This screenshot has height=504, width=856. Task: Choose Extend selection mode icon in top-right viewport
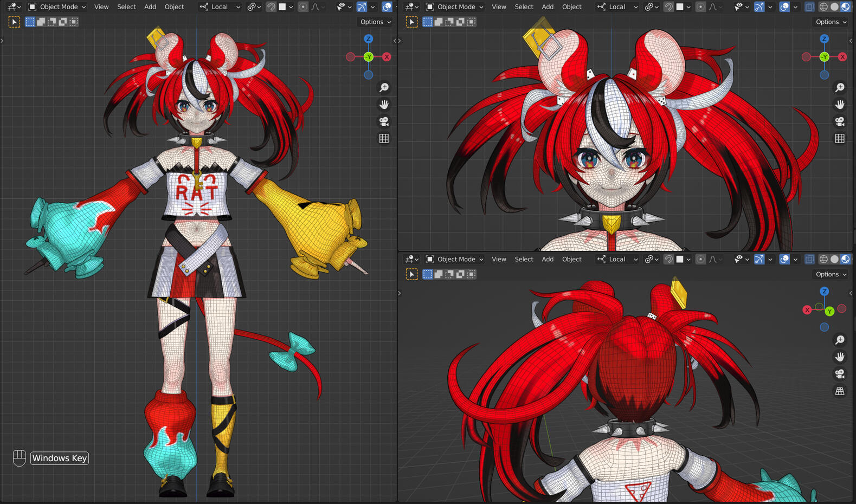click(439, 22)
